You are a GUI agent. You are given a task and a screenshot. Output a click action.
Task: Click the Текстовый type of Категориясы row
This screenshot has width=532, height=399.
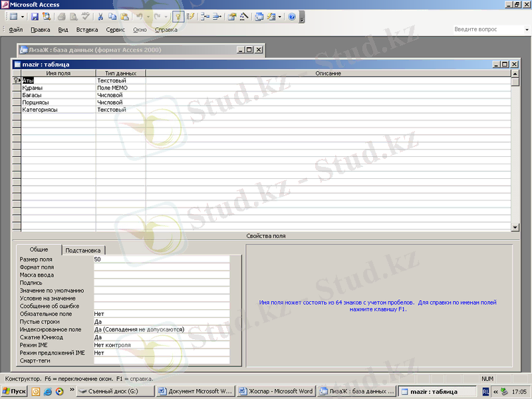[121, 110]
